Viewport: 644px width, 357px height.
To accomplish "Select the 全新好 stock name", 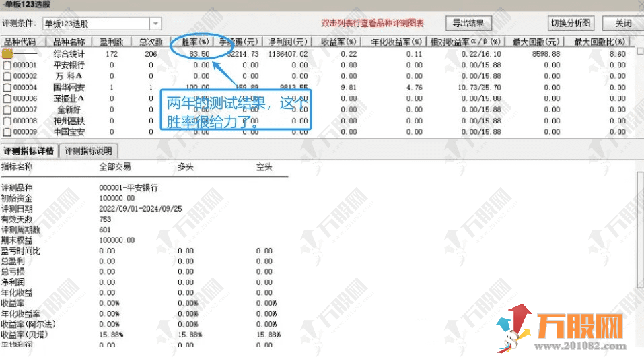I will click(x=69, y=109).
